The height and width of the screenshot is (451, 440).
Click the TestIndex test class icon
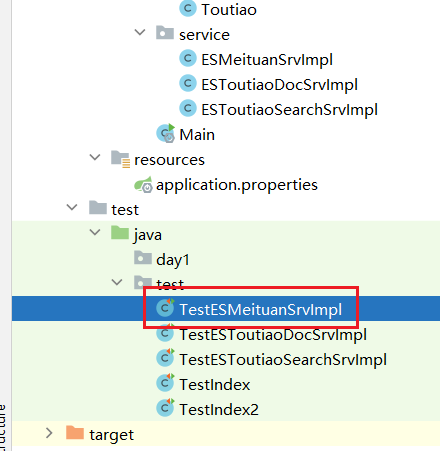166,383
